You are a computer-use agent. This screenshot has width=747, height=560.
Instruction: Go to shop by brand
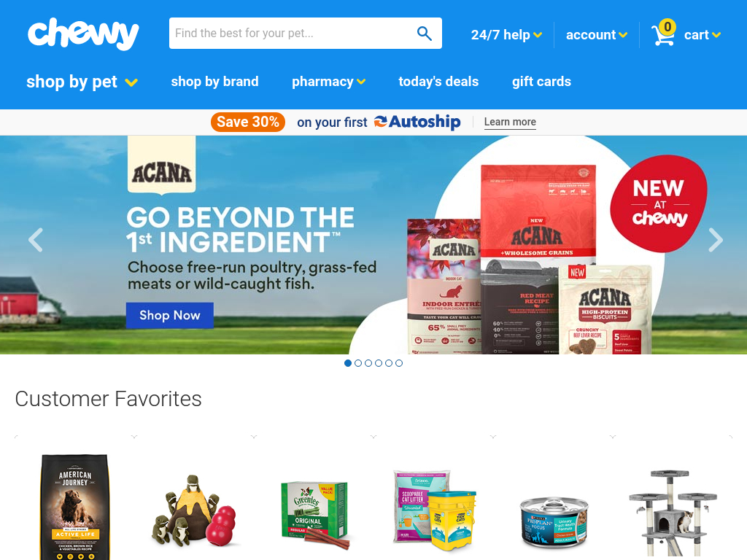[x=215, y=82]
